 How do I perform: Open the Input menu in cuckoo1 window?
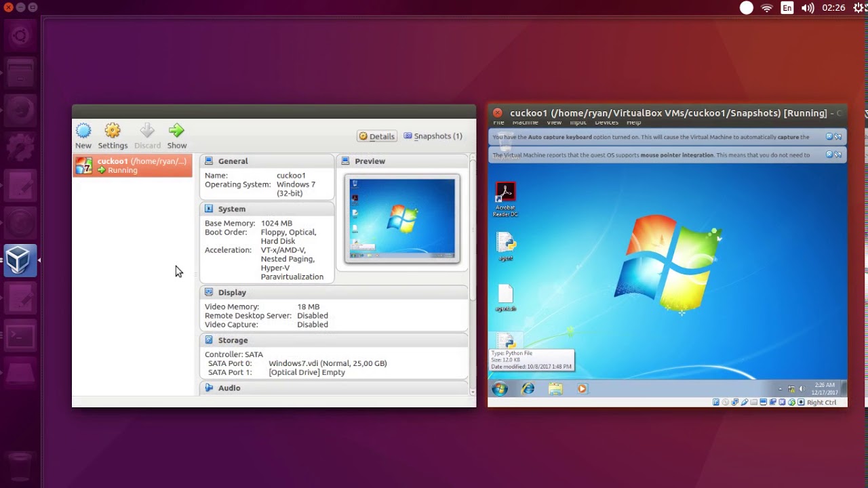point(578,123)
